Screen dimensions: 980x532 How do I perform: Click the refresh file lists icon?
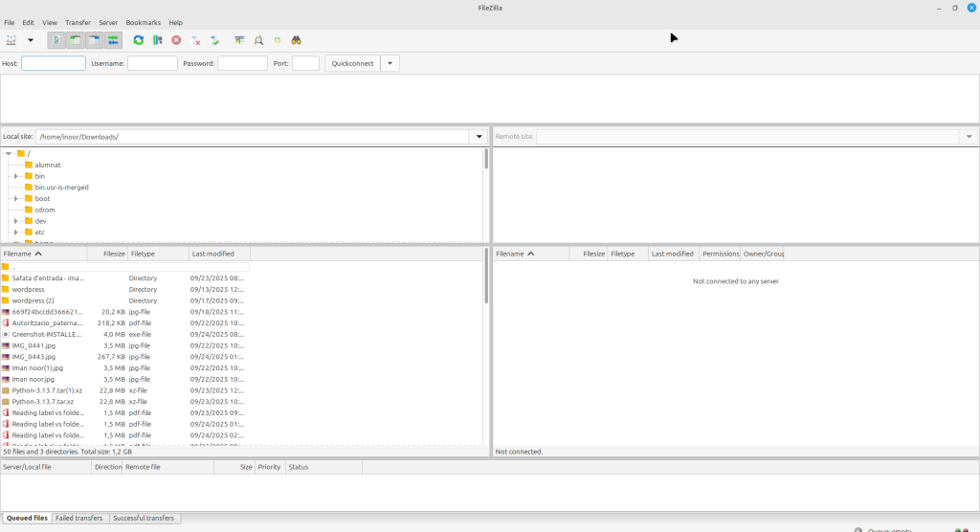pos(139,40)
